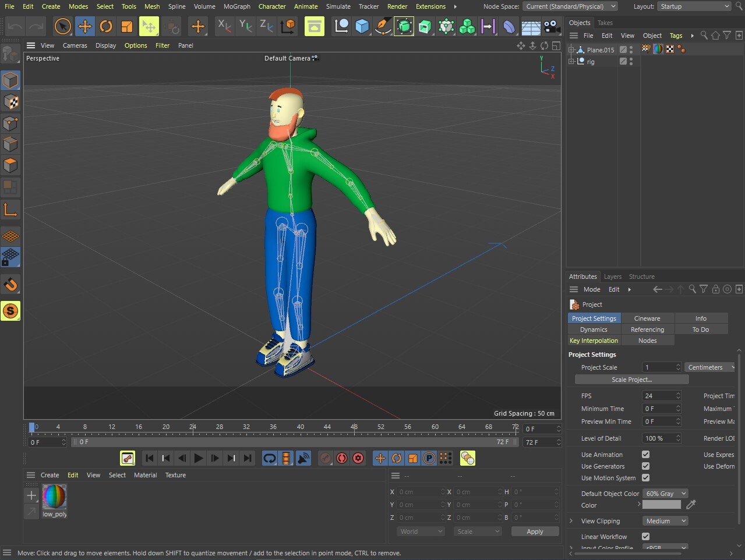This screenshot has height=560, width=745.
Task: Uncheck the Use Animation checkbox
Action: pyautogui.click(x=645, y=455)
